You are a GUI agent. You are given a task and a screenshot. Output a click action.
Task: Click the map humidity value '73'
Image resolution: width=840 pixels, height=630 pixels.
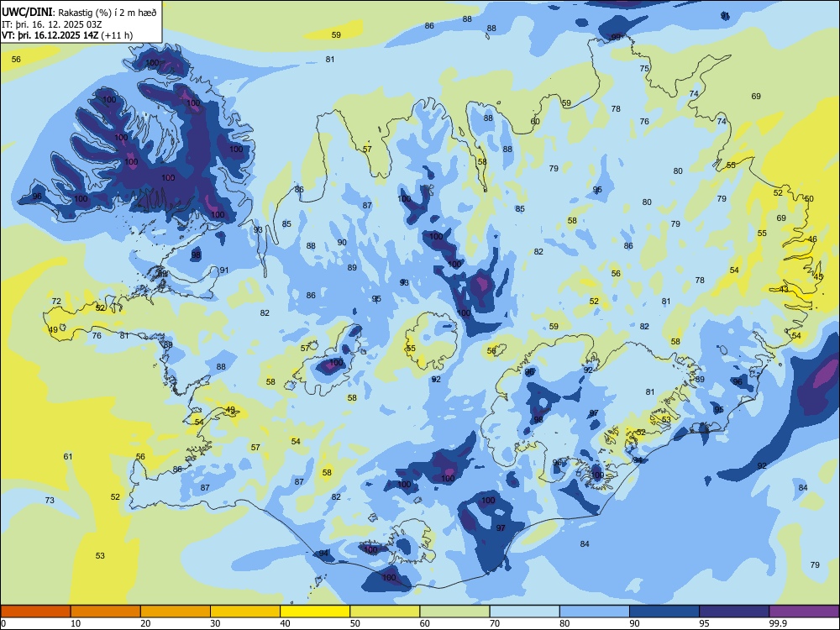[x=50, y=501]
